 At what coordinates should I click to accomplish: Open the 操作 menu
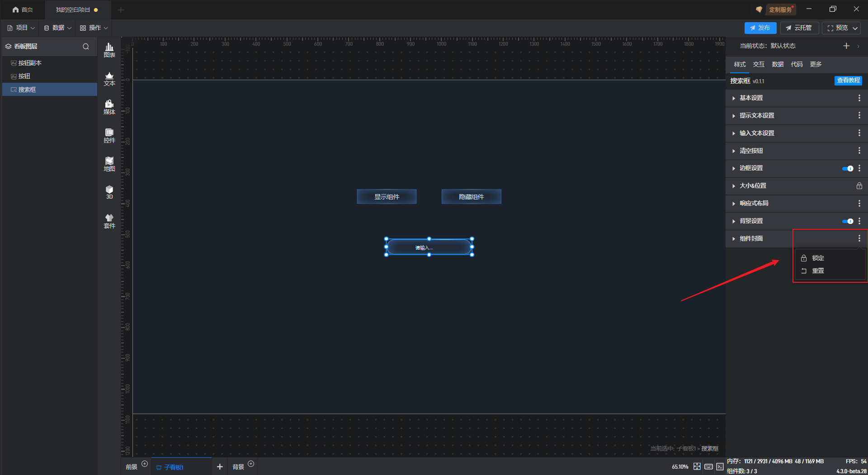coord(94,28)
